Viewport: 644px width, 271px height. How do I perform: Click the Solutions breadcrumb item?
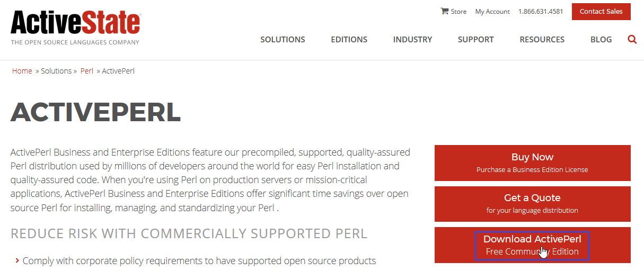(56, 71)
